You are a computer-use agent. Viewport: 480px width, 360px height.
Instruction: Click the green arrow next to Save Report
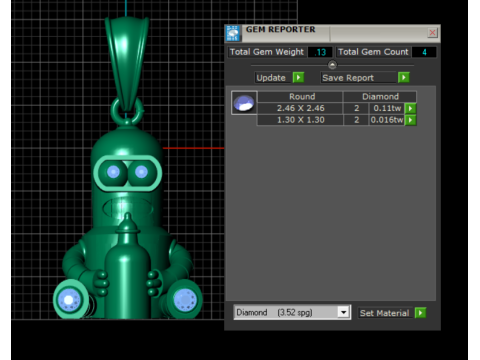click(404, 78)
